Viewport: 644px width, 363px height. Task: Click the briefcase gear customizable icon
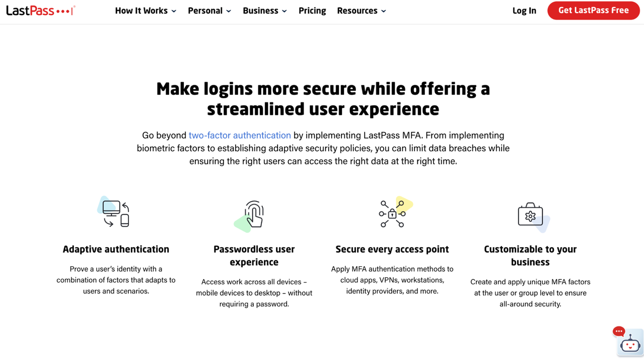(x=531, y=216)
